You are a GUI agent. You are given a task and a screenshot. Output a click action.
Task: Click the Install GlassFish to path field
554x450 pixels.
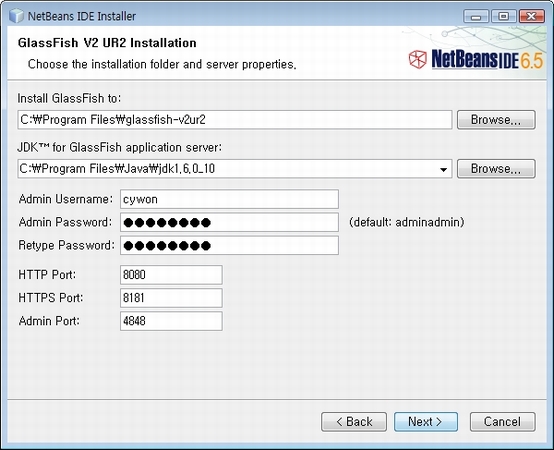(x=235, y=120)
